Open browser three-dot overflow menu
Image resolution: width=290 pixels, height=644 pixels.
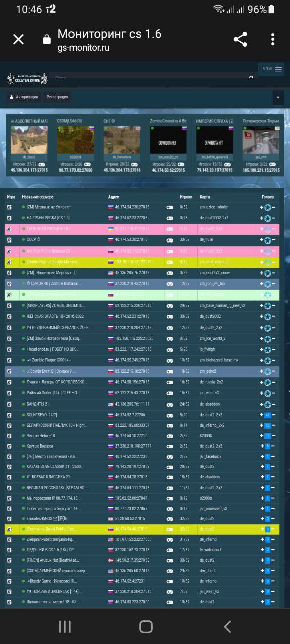[x=272, y=39]
